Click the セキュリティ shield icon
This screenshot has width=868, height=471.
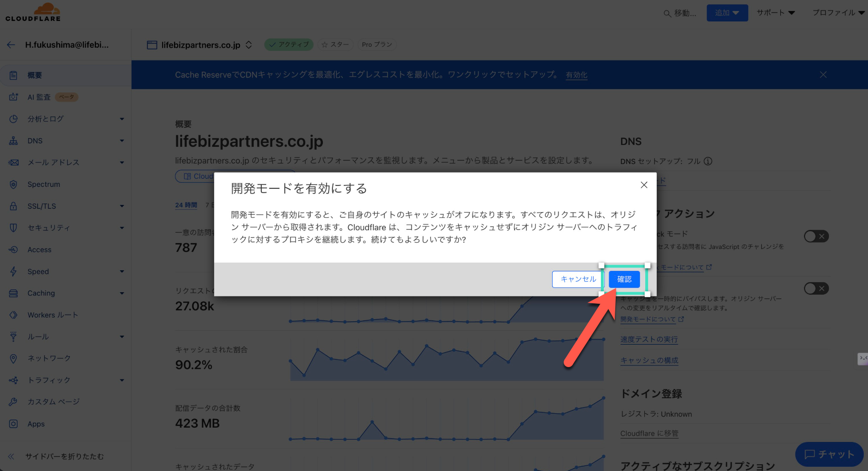[x=13, y=228]
